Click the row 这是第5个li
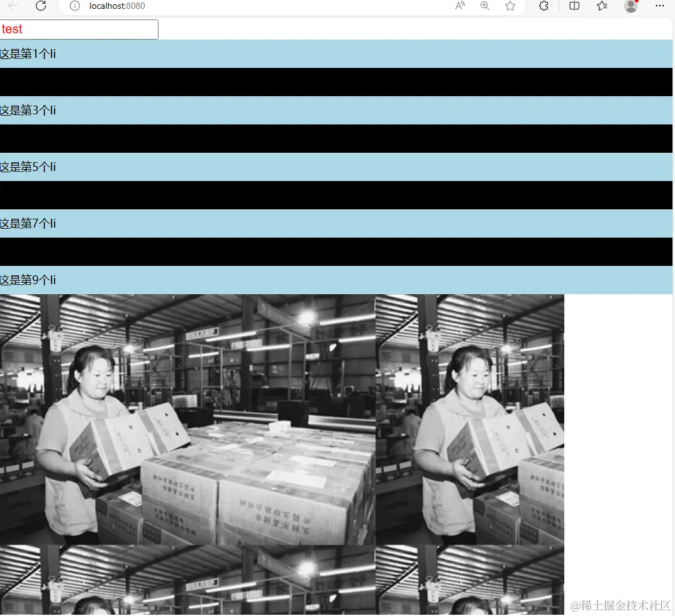 (336, 167)
